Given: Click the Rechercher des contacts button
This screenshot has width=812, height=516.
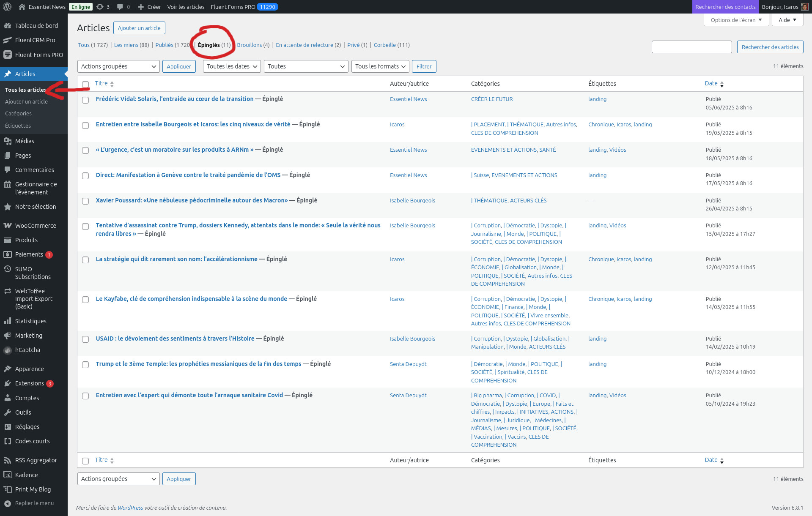Looking at the screenshot, I should 725,7.
